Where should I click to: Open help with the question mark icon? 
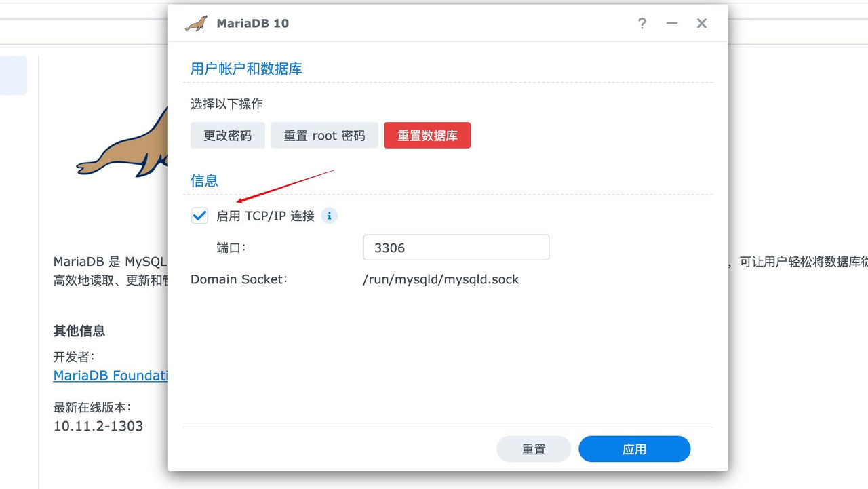pyautogui.click(x=642, y=24)
